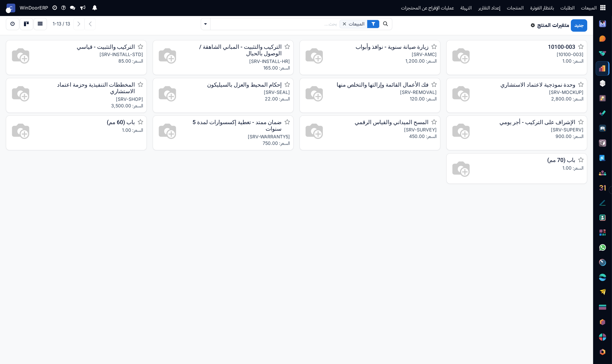Switch to list view
612x364 pixels.
click(40, 24)
